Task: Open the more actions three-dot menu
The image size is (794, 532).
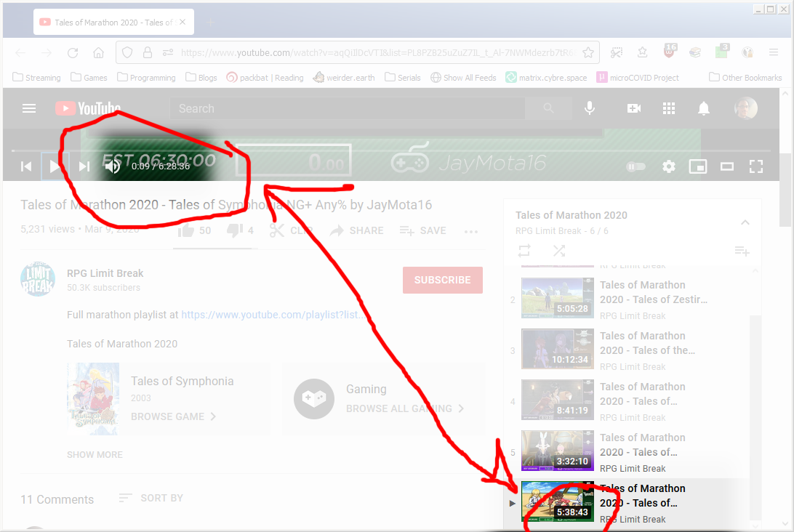Action: pyautogui.click(x=471, y=232)
